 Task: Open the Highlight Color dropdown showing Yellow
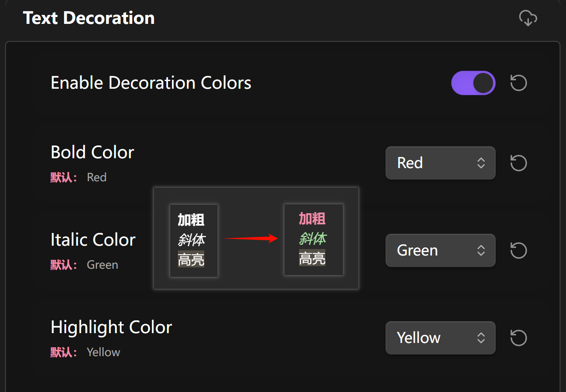click(x=440, y=338)
